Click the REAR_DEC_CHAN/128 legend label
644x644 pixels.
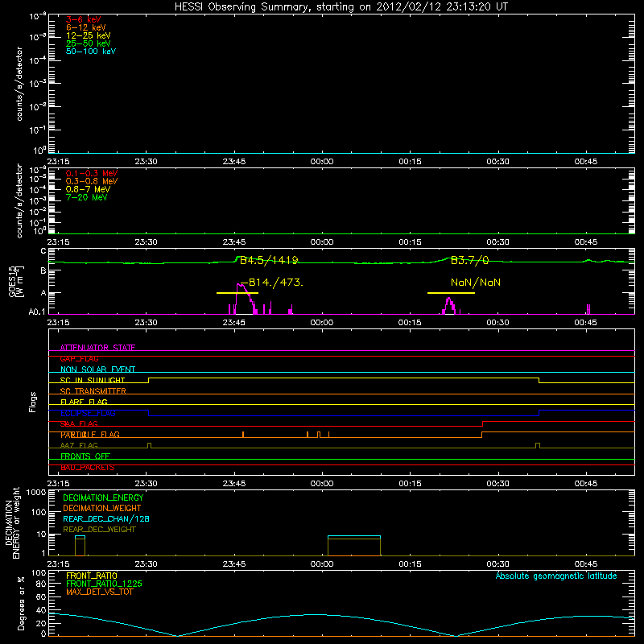click(x=106, y=518)
